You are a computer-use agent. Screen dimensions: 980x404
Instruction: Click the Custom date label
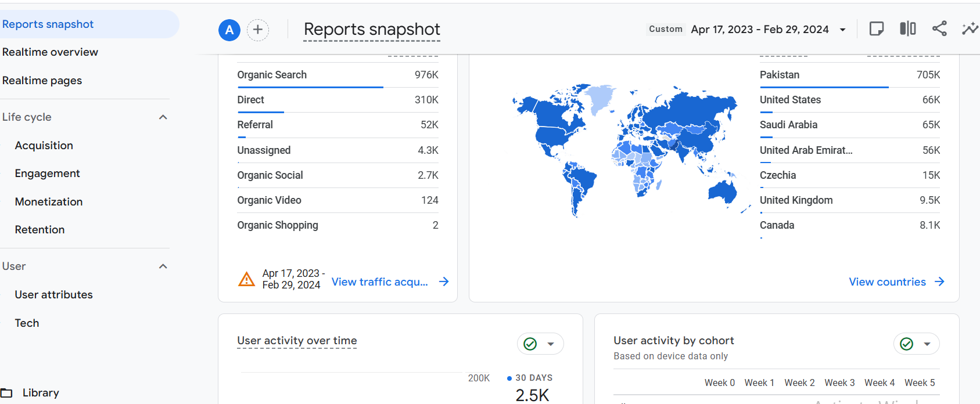pos(666,29)
